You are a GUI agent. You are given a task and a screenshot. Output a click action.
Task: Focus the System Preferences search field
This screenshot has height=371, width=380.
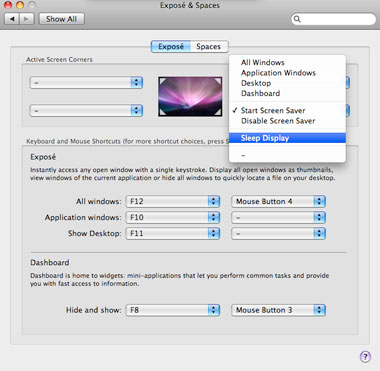pos(334,19)
